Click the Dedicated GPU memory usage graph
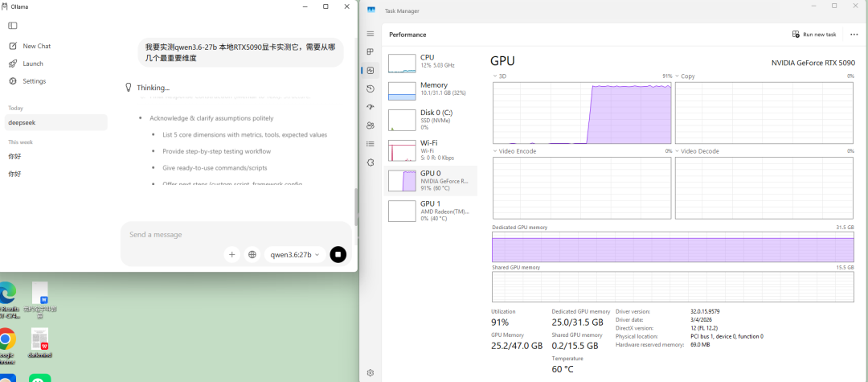Image resolution: width=868 pixels, height=382 pixels. click(673, 247)
